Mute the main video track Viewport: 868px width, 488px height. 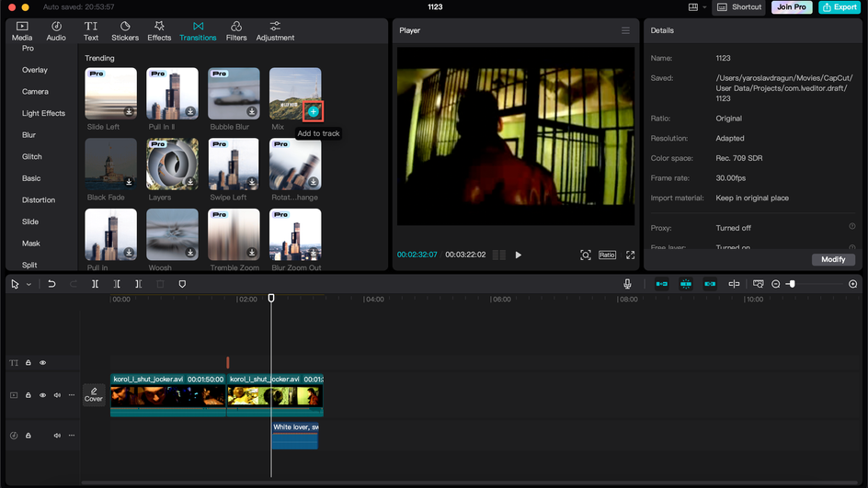pyautogui.click(x=57, y=395)
